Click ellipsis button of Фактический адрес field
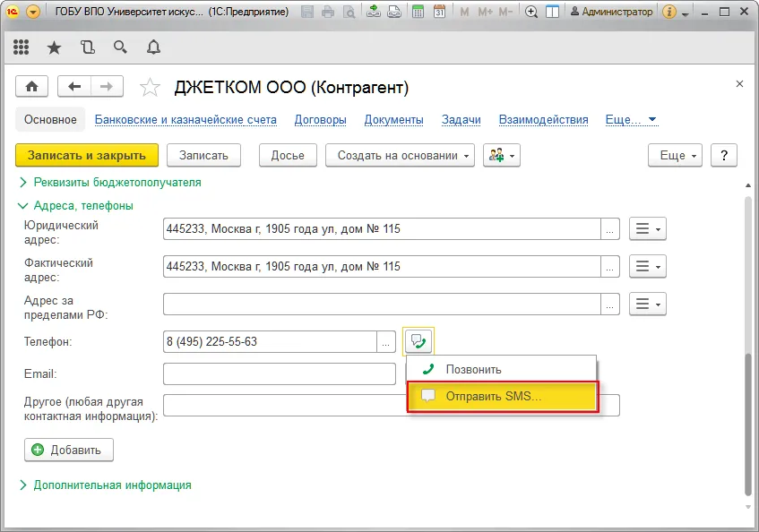759x532 pixels. tap(610, 267)
